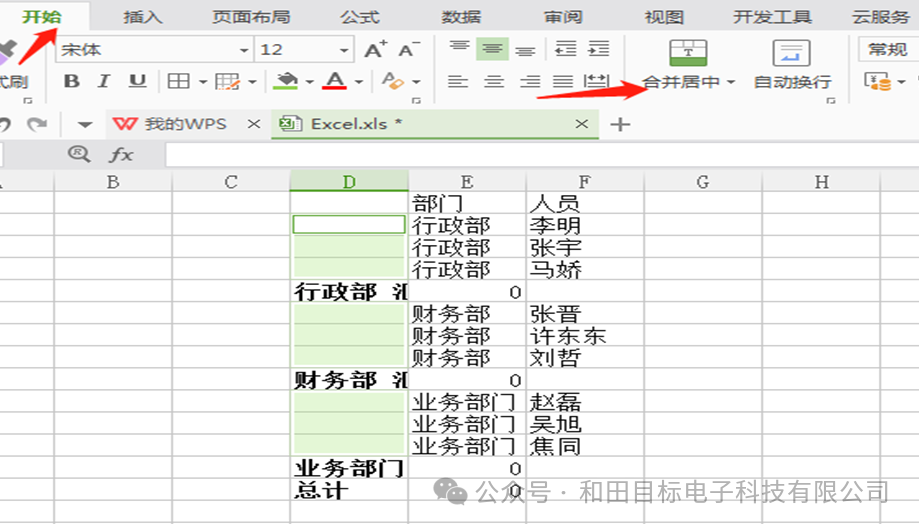Select column G header
The image size is (919, 529).
pos(703,182)
